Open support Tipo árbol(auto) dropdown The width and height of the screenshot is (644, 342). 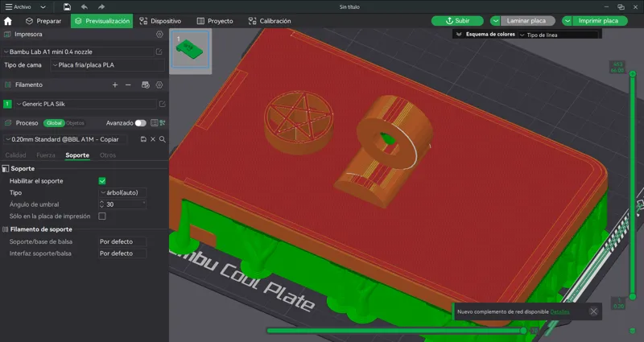click(x=123, y=192)
